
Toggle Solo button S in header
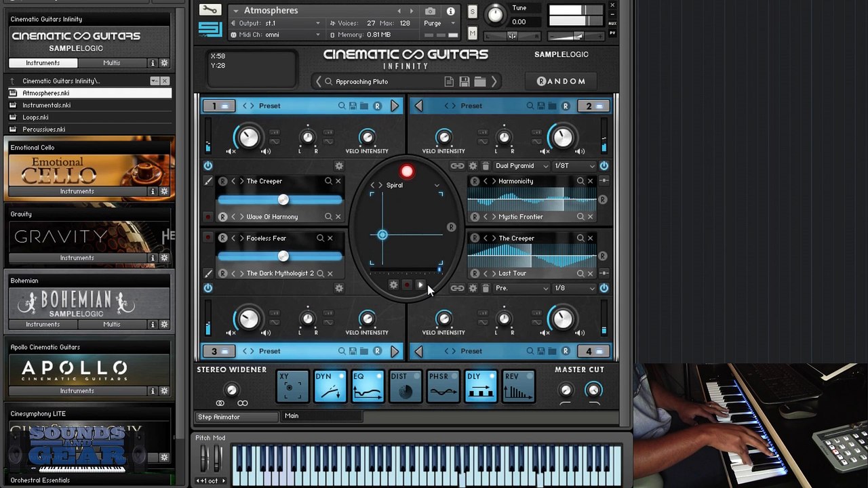pyautogui.click(x=473, y=13)
